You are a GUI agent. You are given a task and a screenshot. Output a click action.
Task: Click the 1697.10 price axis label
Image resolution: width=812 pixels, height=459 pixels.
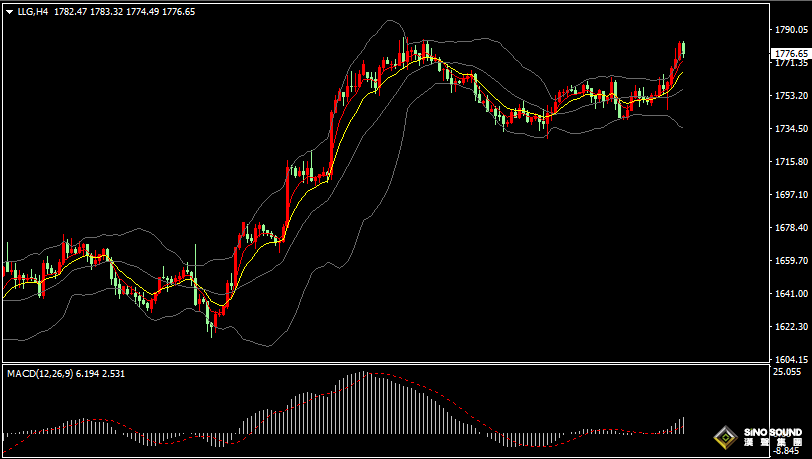pos(791,195)
